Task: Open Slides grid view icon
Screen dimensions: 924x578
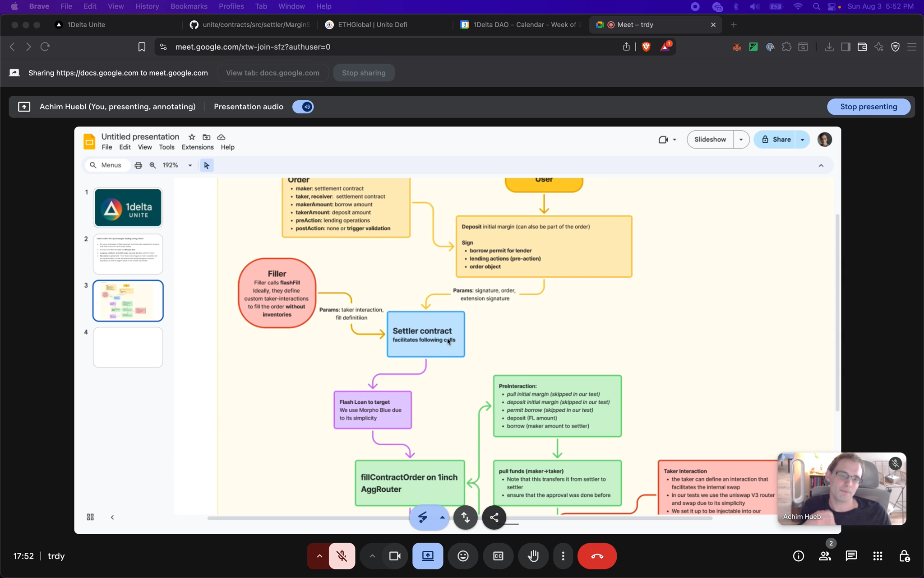Action: (90, 517)
